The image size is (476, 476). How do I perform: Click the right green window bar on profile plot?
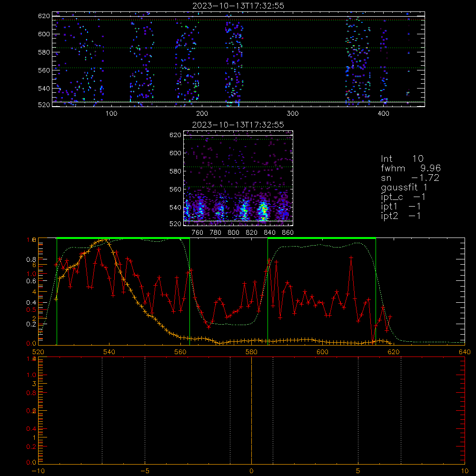(x=322, y=238)
